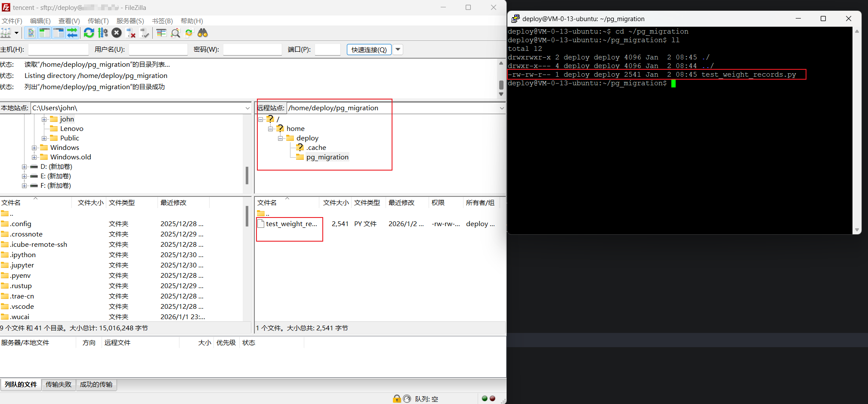Open the 帮助(H) menu
The width and height of the screenshot is (868, 404).
(192, 21)
